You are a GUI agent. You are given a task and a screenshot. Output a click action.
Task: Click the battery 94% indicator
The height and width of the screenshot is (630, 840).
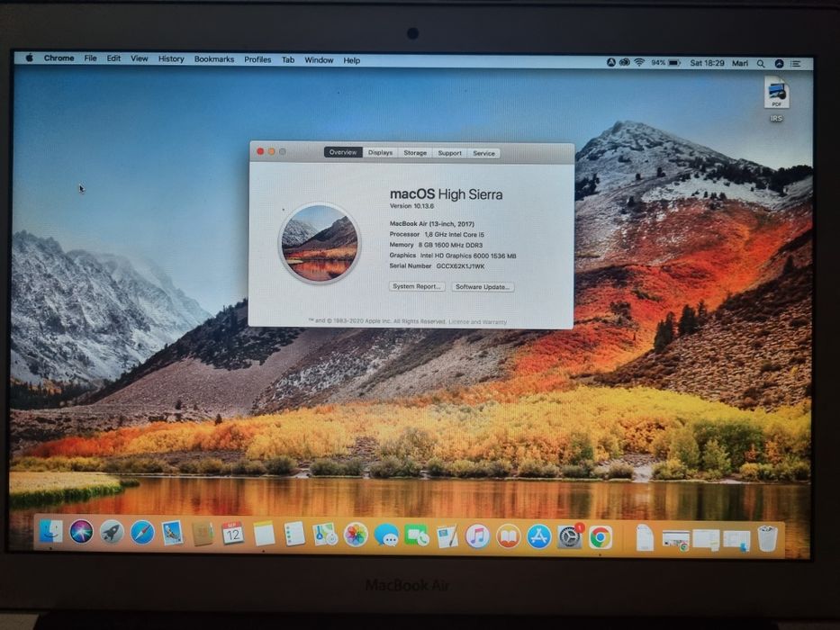[x=666, y=63]
